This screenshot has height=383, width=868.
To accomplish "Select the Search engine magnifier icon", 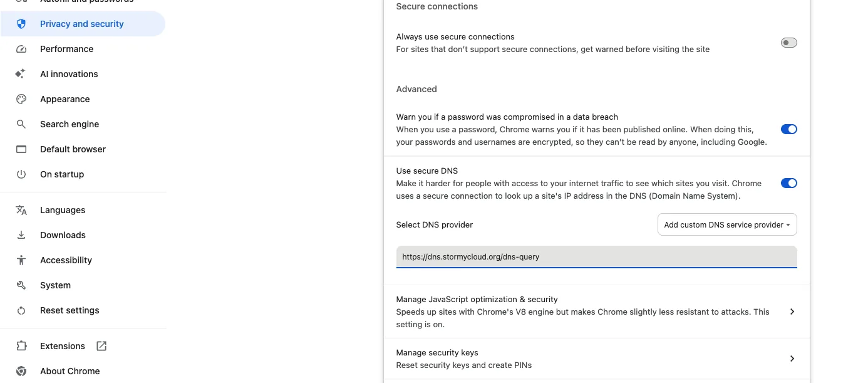I will (21, 123).
